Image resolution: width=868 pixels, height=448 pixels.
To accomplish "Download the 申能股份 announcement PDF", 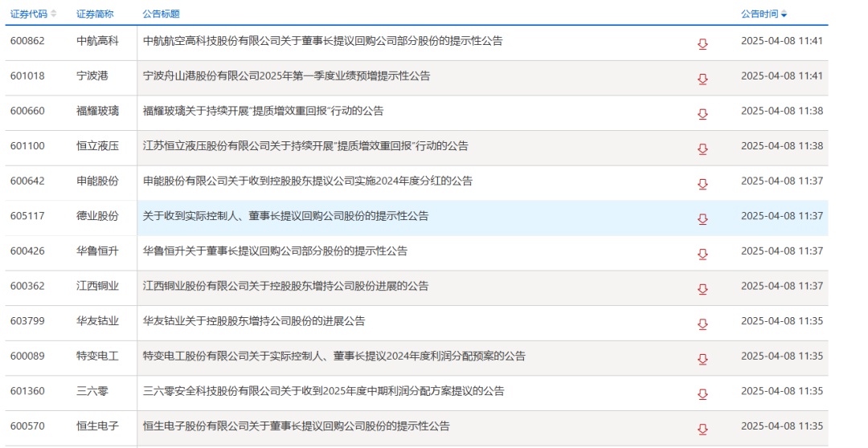I will pyautogui.click(x=702, y=184).
